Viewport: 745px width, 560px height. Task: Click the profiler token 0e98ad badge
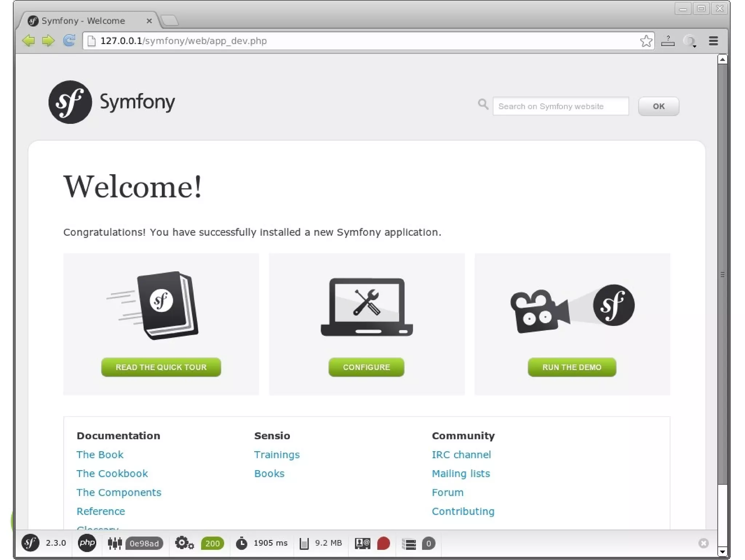point(144,543)
